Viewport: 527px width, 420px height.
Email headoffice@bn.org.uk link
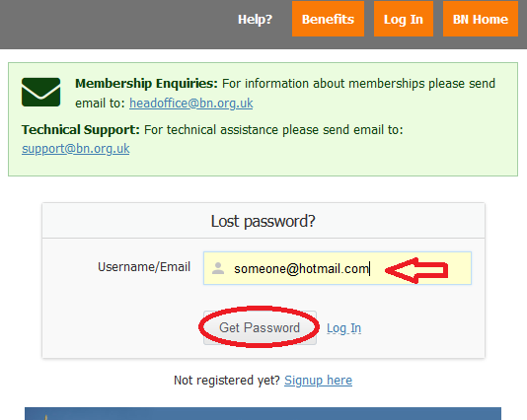pos(191,104)
